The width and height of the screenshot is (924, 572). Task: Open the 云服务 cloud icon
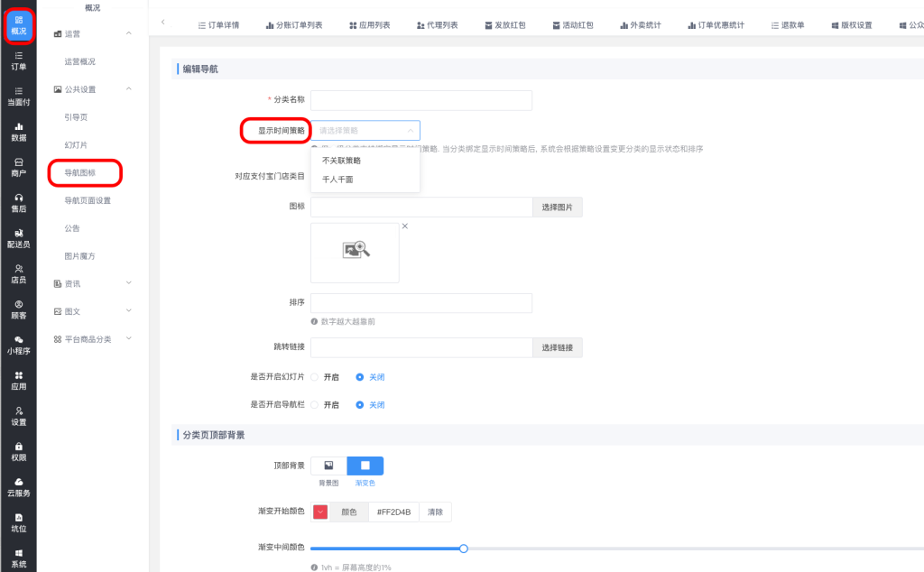pyautogui.click(x=18, y=487)
